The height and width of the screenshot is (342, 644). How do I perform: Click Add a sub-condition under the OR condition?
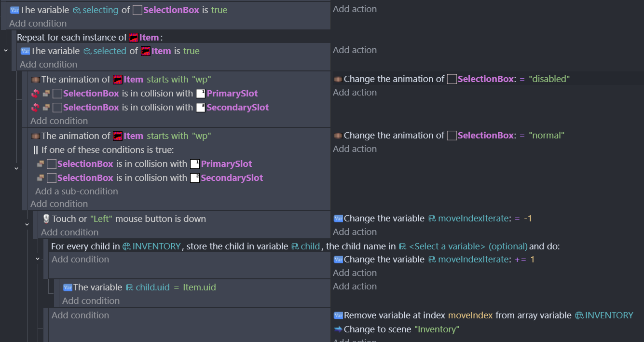tap(76, 191)
